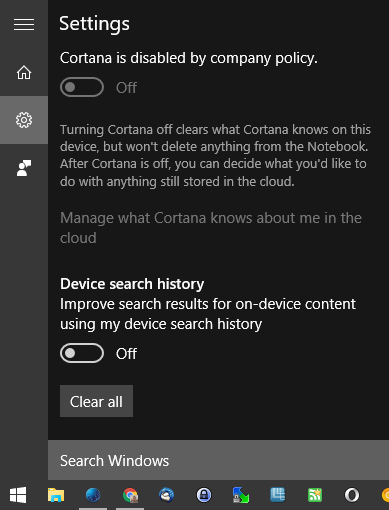Launch File Explorer from taskbar
Viewport: 389px width, 510px height.
56,495
